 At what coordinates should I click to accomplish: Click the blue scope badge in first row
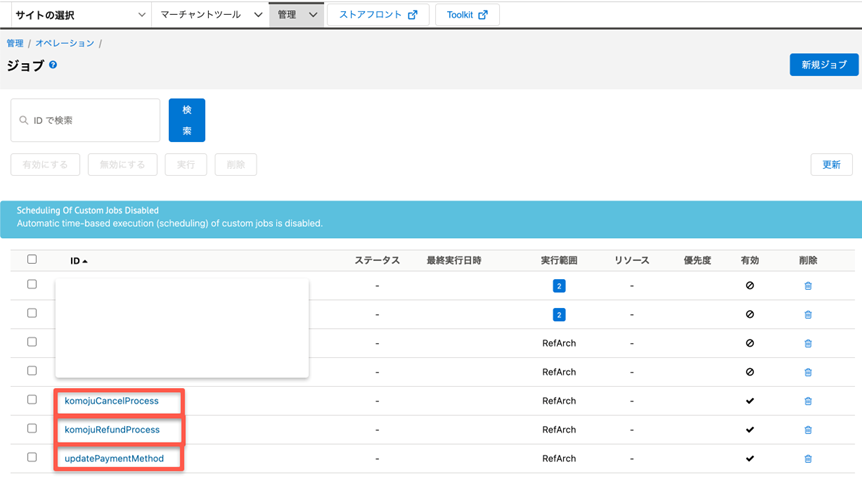pos(559,286)
